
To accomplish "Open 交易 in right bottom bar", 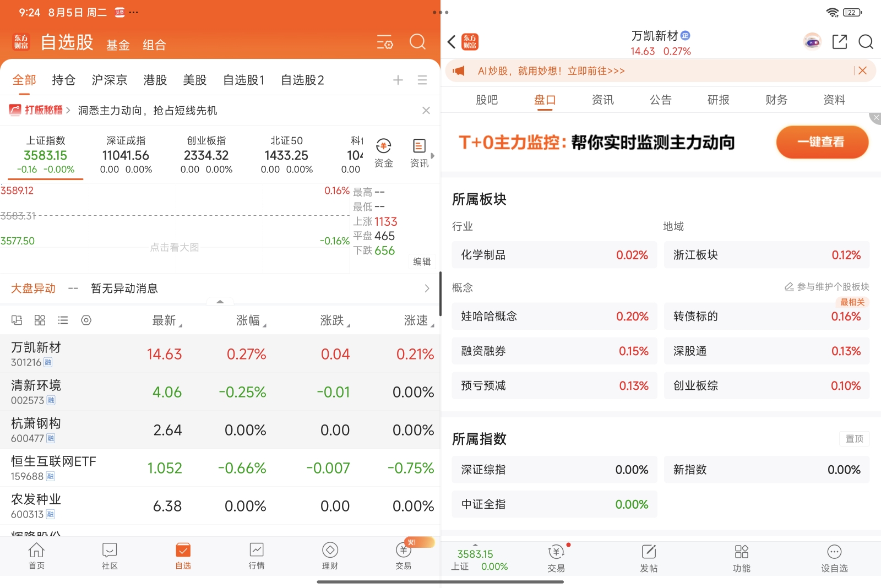I will click(x=556, y=558).
